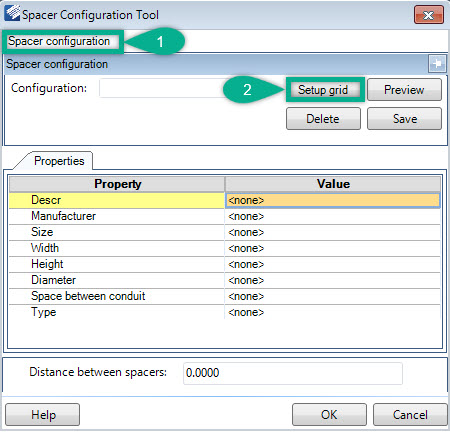450x432 pixels.
Task: Delete the current configuration
Action: pyautogui.click(x=323, y=119)
